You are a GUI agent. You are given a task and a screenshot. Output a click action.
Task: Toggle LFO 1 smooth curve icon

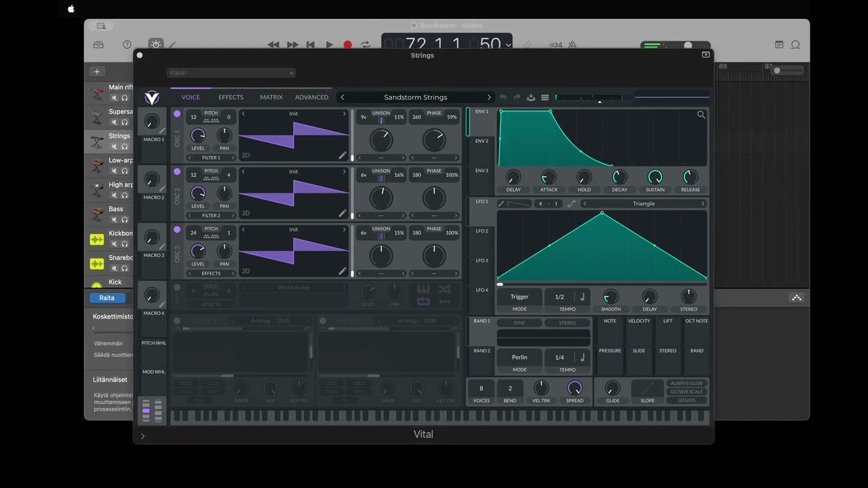(571, 203)
